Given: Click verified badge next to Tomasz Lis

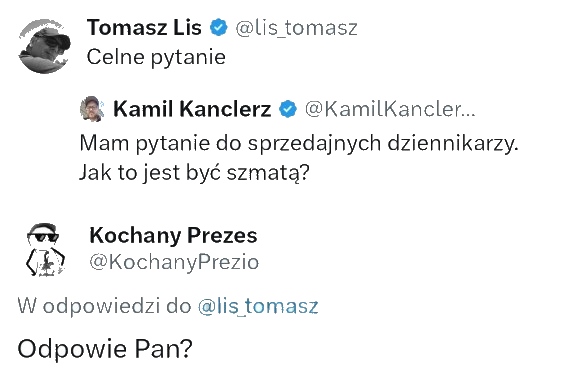Looking at the screenshot, I should 219,28.
